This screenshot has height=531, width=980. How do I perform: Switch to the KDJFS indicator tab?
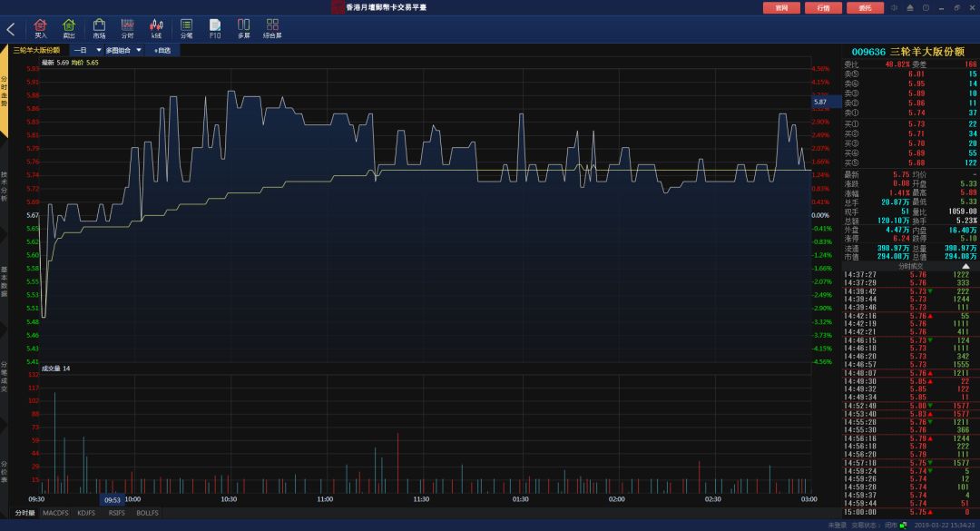click(x=86, y=513)
